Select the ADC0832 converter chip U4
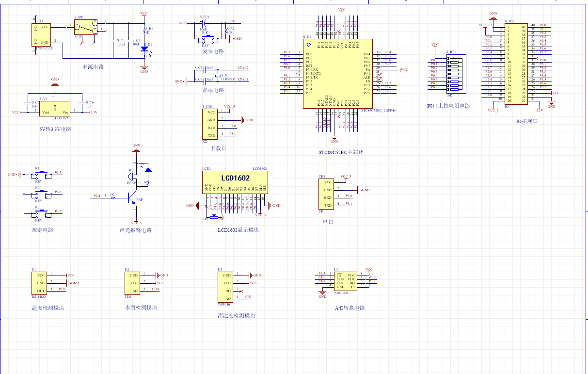 click(x=345, y=281)
